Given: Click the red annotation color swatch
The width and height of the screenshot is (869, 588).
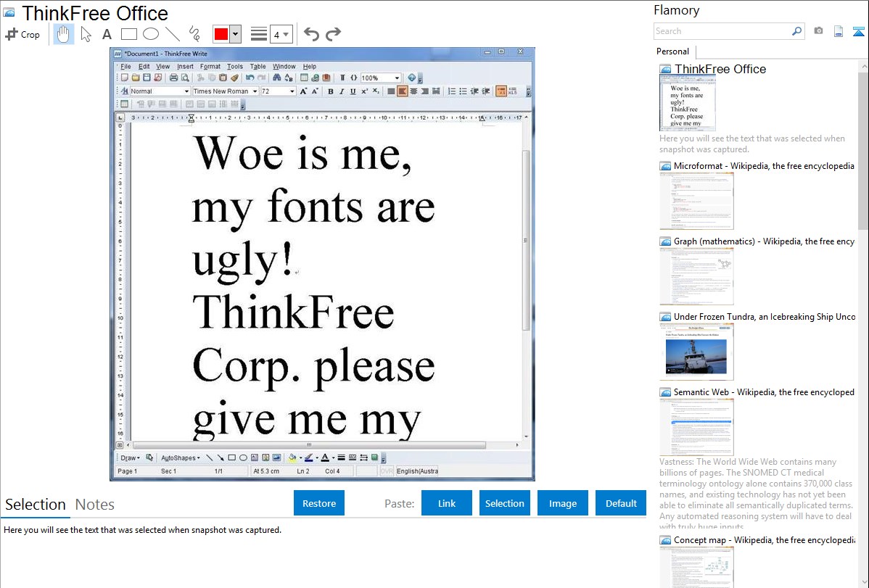Looking at the screenshot, I should (221, 34).
